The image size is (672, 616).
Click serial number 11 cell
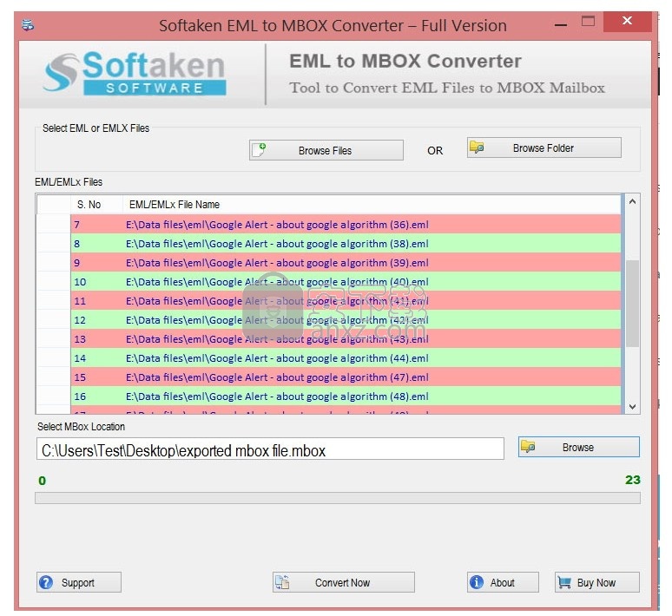pos(97,301)
